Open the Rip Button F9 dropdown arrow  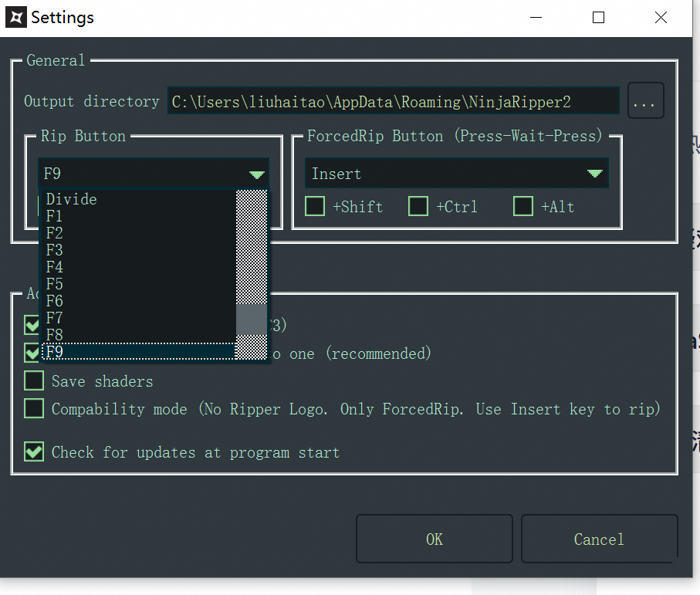(x=257, y=174)
